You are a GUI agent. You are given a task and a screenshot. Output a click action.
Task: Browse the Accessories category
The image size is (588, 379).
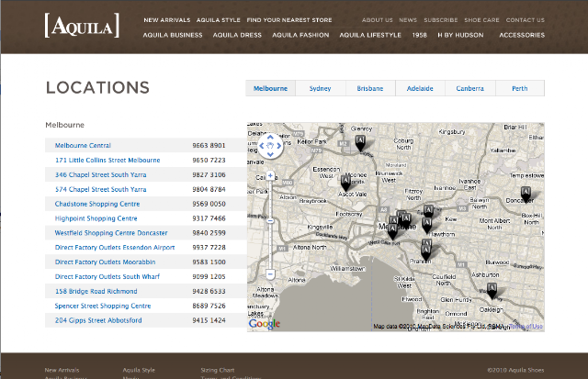coord(522,35)
